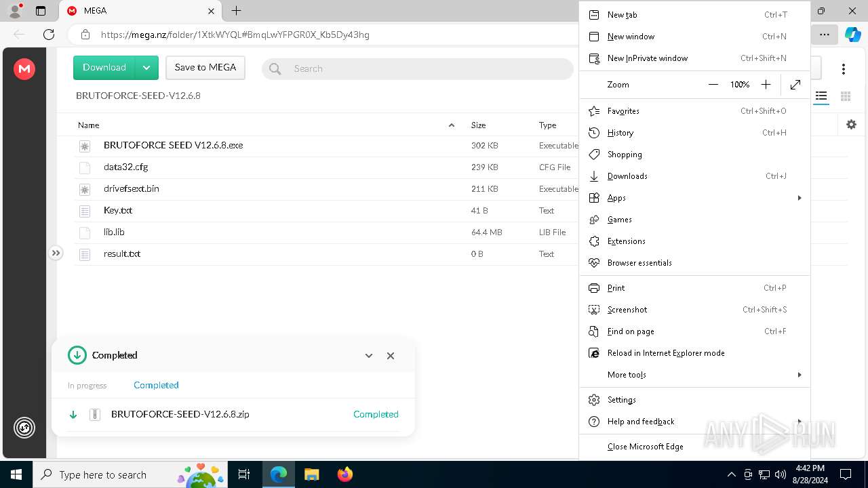Select the result.txt file row
The width and height of the screenshot is (868, 488).
click(x=326, y=254)
